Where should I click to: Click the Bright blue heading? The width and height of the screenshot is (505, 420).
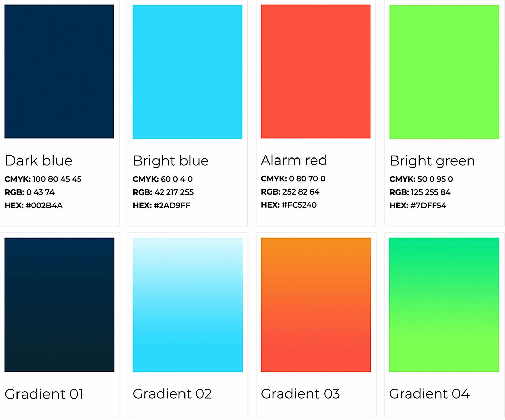tap(171, 161)
